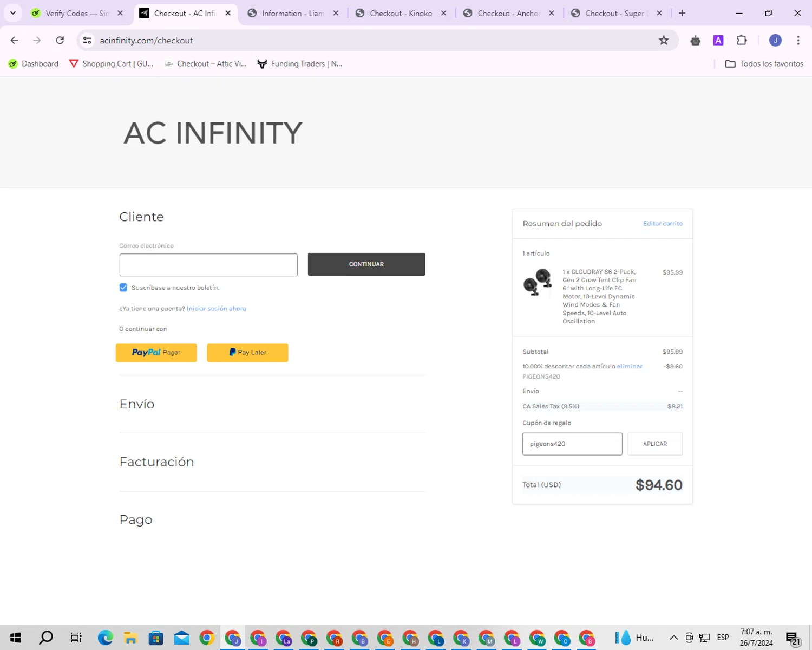The height and width of the screenshot is (650, 812).
Task: Click the ESP language indicator
Action: [x=723, y=638]
